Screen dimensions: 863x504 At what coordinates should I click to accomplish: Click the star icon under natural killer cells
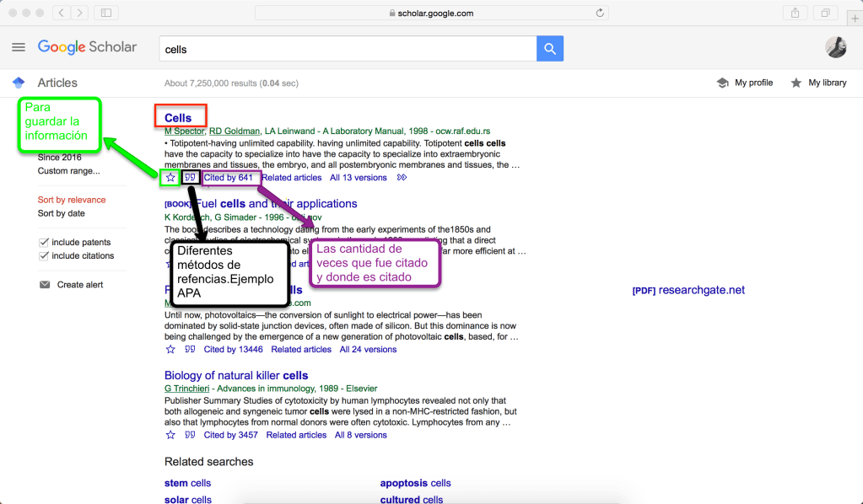tap(170, 435)
